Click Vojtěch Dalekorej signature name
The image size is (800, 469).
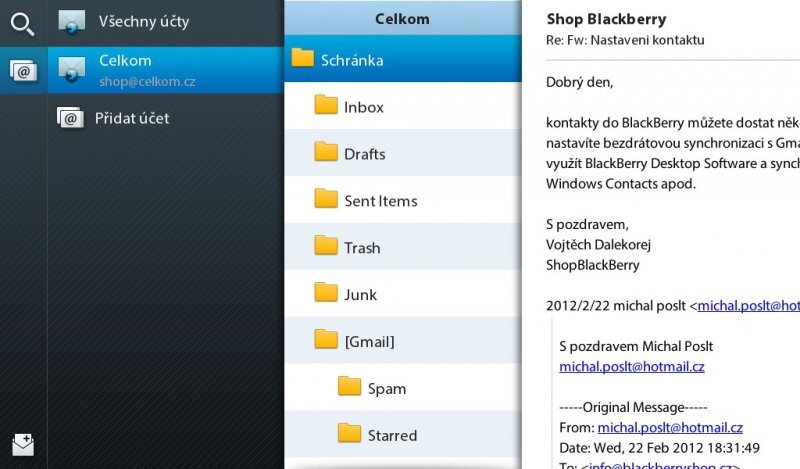pyautogui.click(x=598, y=244)
